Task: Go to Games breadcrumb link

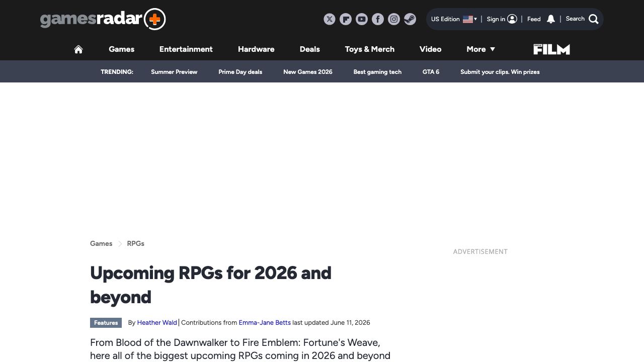Action: click(101, 243)
